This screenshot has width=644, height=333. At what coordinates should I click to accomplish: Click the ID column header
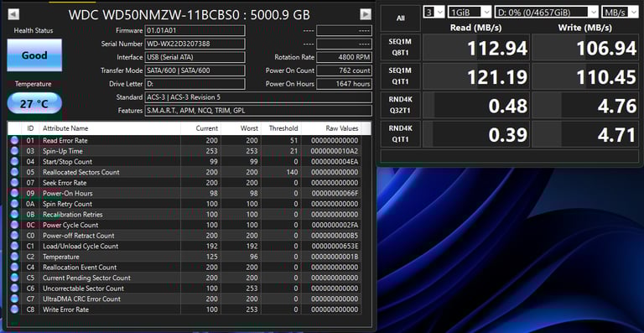tap(30, 128)
